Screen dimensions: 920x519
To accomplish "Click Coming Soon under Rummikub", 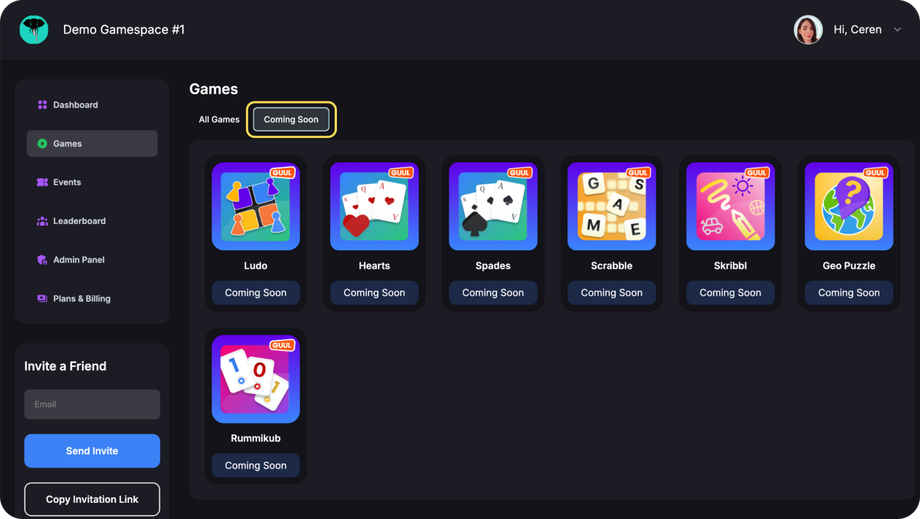I will 256,465.
